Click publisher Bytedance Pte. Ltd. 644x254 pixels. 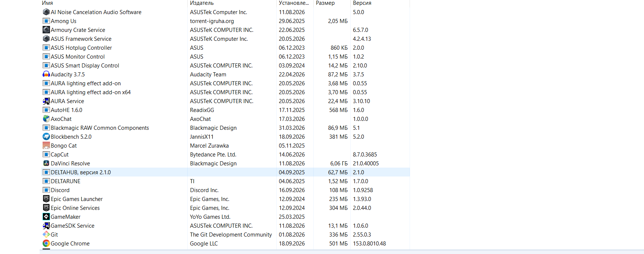213,154
